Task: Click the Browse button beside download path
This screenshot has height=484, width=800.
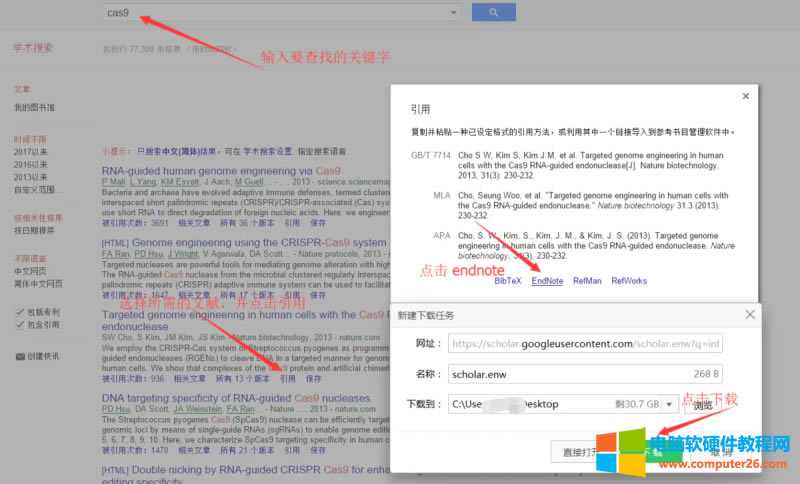Action: point(703,405)
